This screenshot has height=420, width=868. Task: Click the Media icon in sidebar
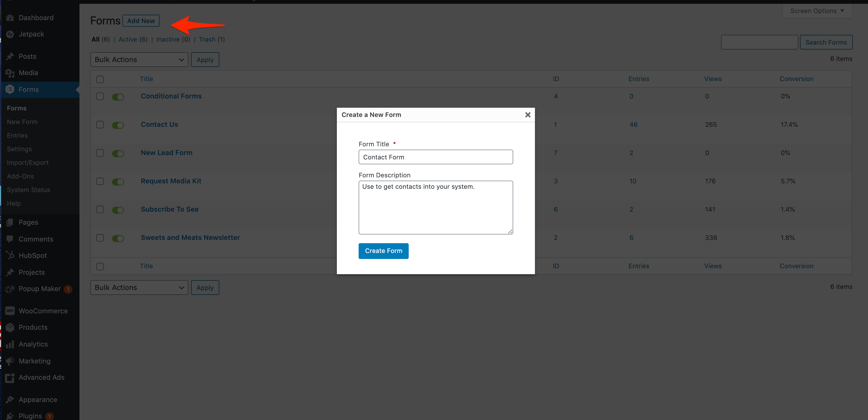click(10, 73)
